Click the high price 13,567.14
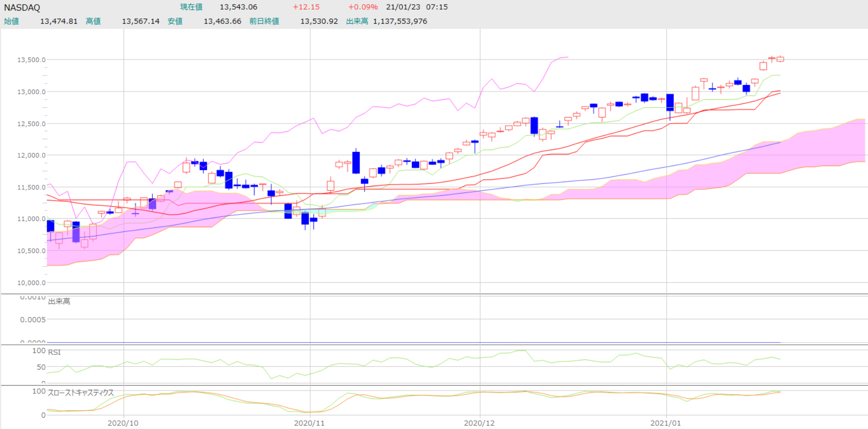Viewport: 868px width, 429px height. [x=140, y=21]
